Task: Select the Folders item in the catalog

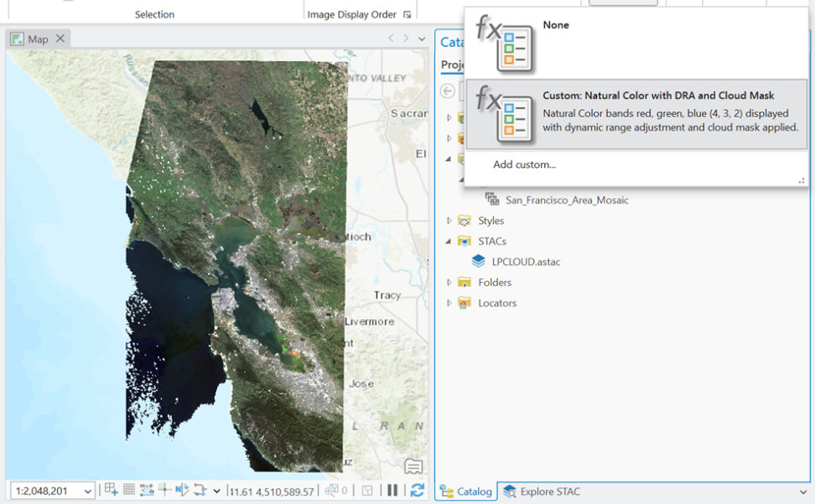Action: tap(495, 283)
